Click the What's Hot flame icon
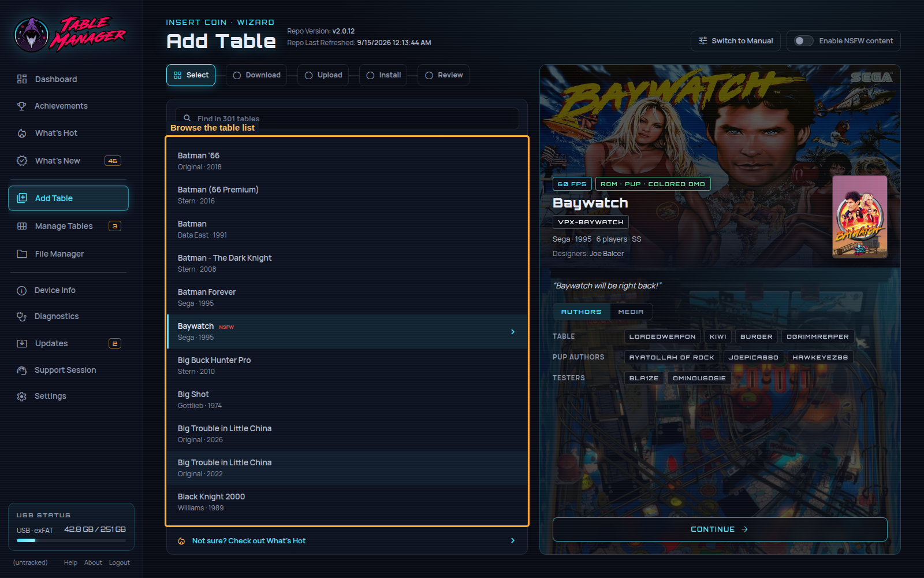This screenshot has height=578, width=924. [22, 133]
